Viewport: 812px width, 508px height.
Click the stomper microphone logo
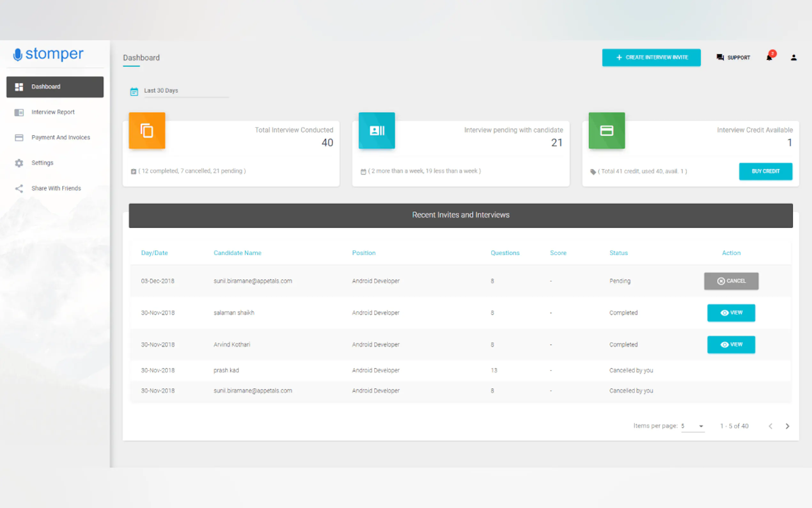tap(18, 54)
